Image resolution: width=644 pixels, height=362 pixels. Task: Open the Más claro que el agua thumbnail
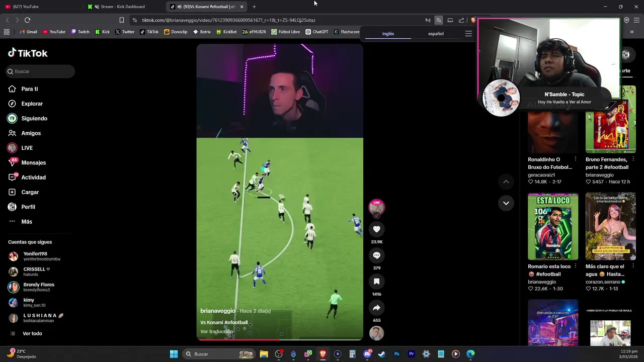tap(611, 226)
